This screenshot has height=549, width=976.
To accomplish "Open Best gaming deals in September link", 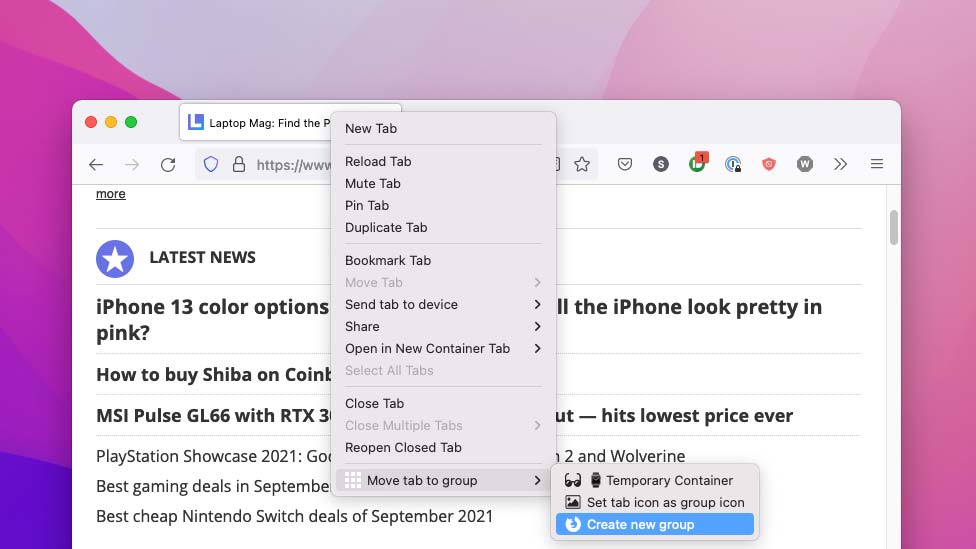I will 213,486.
